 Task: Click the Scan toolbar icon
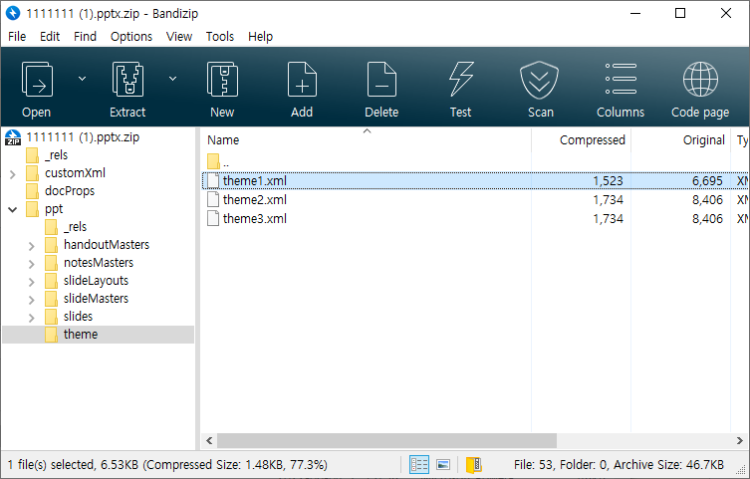click(x=540, y=80)
